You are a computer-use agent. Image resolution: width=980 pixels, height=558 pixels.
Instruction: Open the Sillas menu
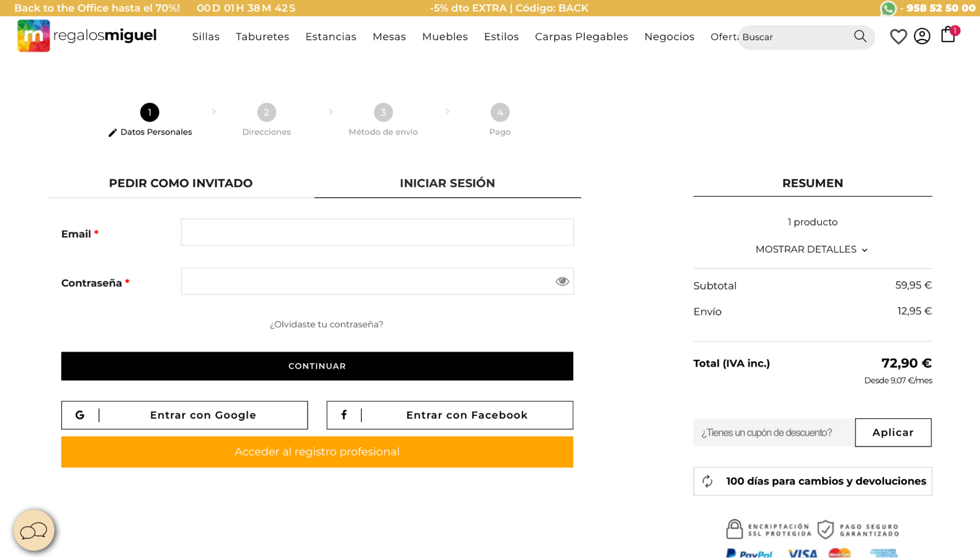(x=206, y=37)
